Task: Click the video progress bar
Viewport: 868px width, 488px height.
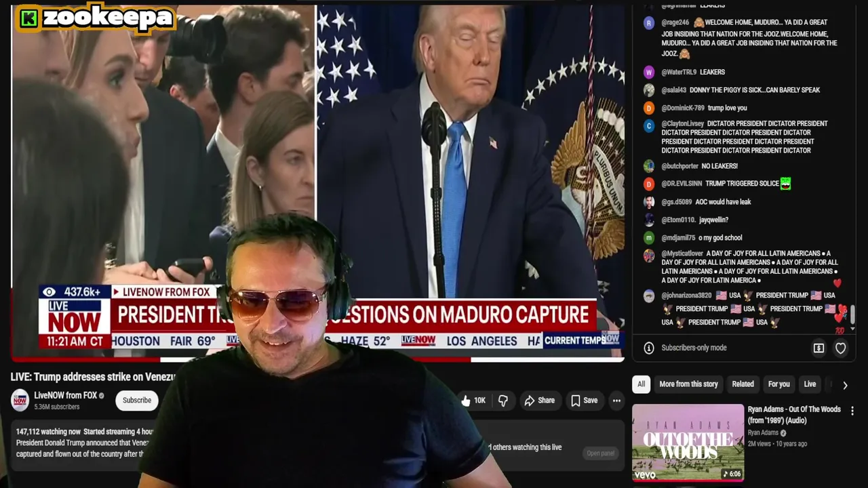Action: point(317,359)
